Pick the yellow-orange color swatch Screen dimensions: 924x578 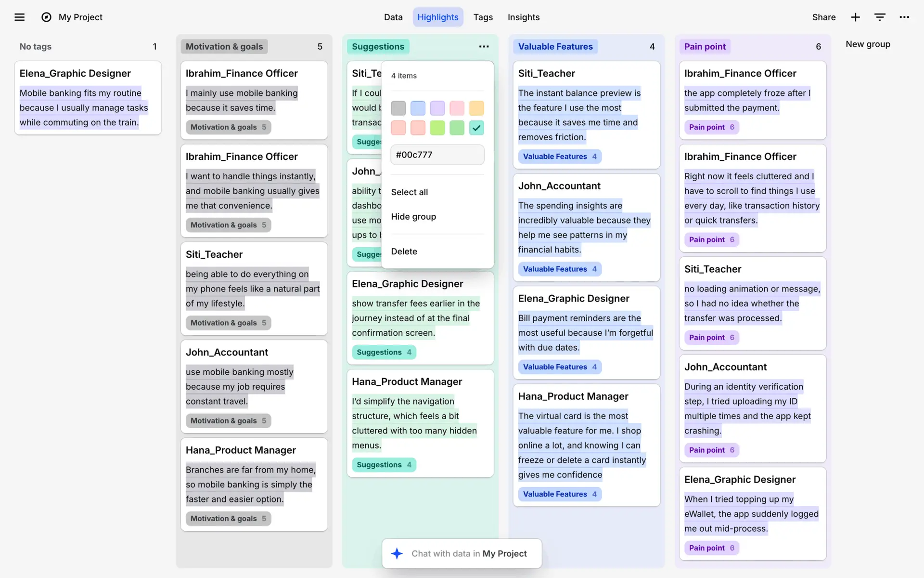click(476, 108)
